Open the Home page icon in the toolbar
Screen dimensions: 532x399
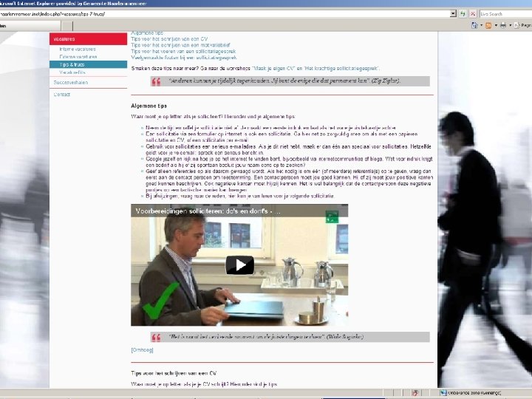click(x=474, y=25)
